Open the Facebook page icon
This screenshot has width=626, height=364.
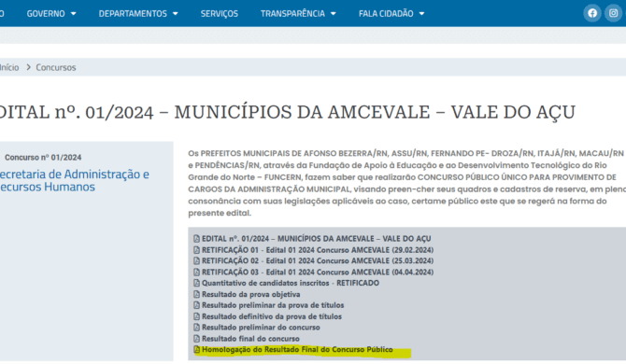point(592,14)
